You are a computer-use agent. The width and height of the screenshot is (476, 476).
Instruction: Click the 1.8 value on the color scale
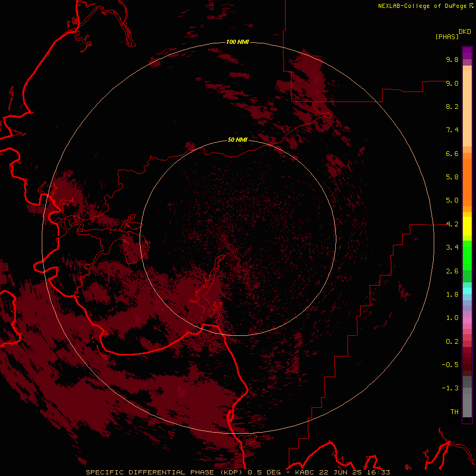pos(452,295)
